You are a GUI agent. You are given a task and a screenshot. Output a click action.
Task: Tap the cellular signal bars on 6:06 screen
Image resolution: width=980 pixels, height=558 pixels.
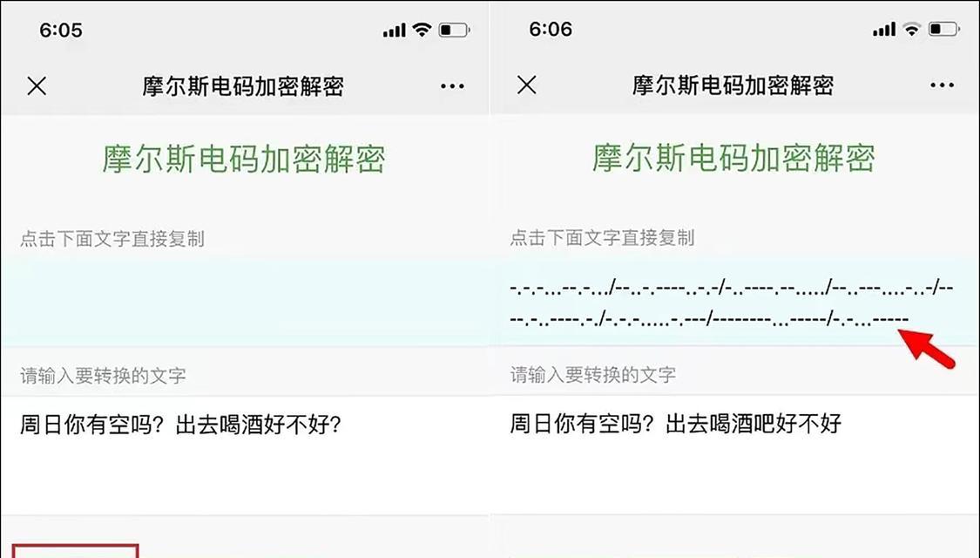pyautogui.click(x=884, y=30)
